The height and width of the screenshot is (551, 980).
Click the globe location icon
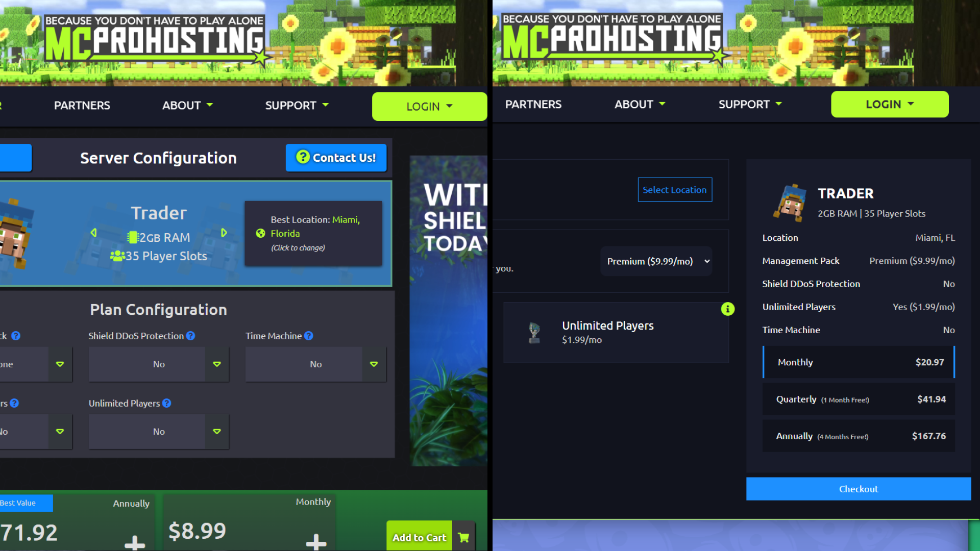click(260, 234)
